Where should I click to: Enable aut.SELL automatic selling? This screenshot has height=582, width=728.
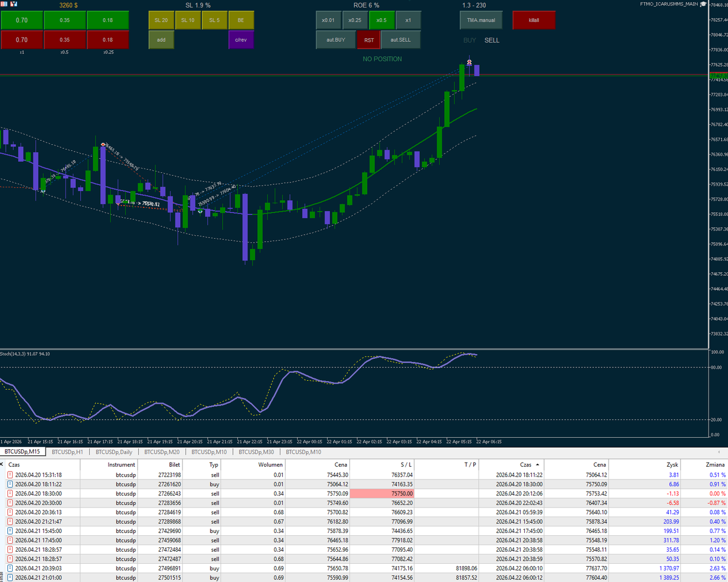[401, 39]
